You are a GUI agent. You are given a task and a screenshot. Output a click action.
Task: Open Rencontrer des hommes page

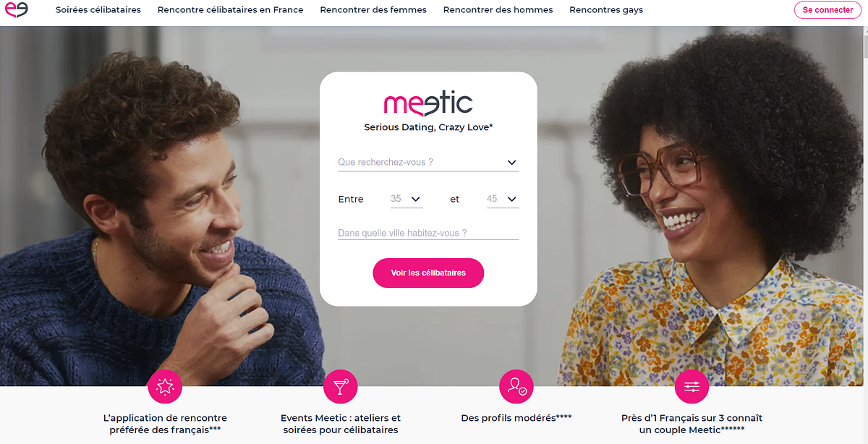[x=498, y=10]
